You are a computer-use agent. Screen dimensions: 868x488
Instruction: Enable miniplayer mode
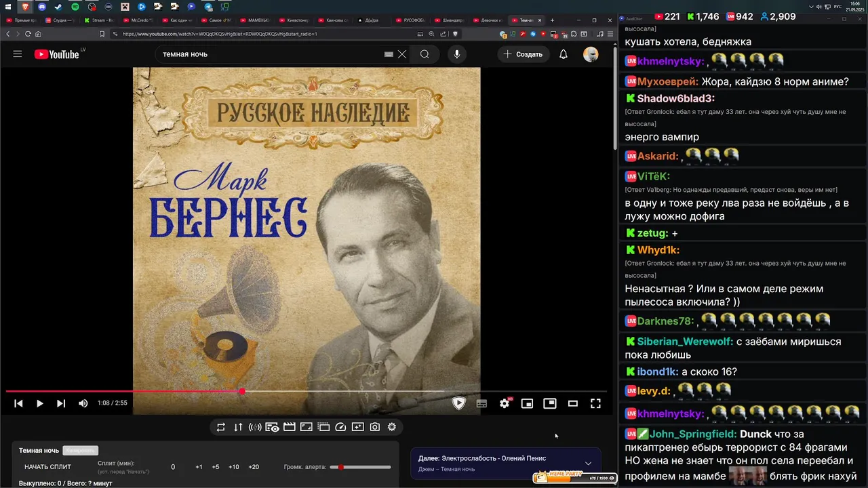527,403
